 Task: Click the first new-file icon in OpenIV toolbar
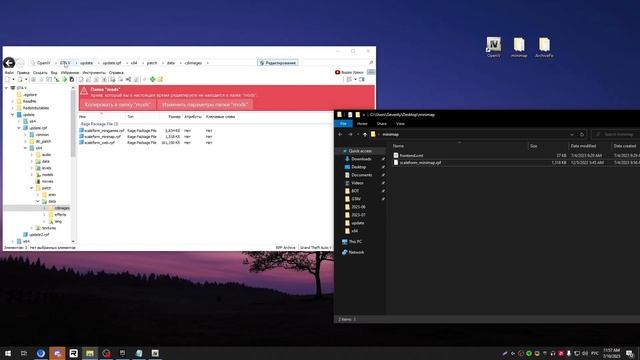click(7, 79)
